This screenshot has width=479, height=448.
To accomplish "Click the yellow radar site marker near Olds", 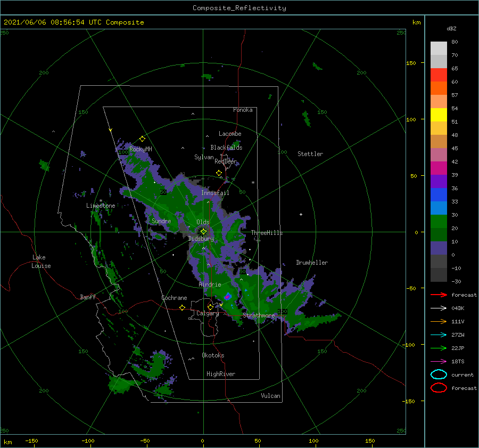I will [203, 232].
